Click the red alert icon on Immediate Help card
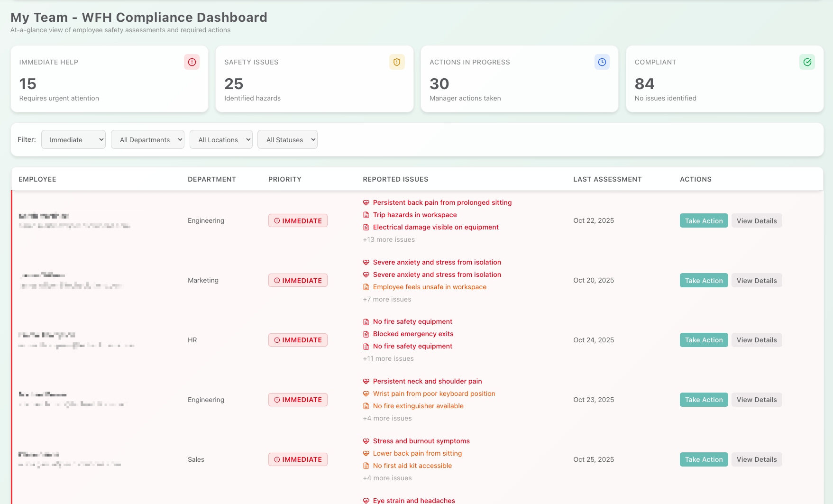Viewport: 833px width, 504px height. 192,62
